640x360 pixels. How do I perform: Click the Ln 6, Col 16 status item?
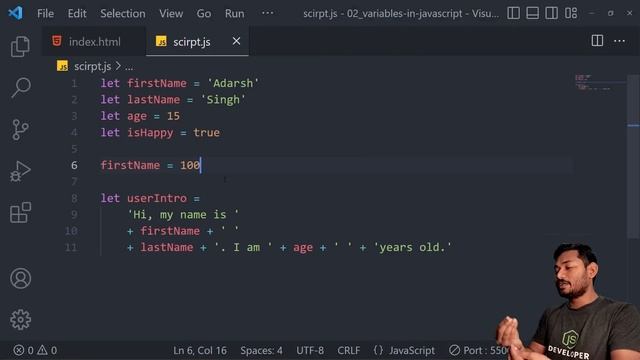pos(200,350)
